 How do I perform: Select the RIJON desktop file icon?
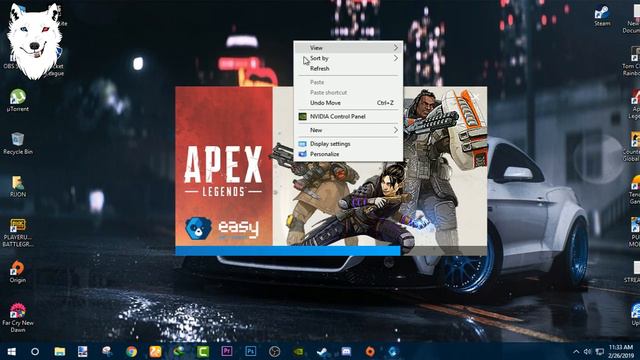pyautogui.click(x=18, y=186)
